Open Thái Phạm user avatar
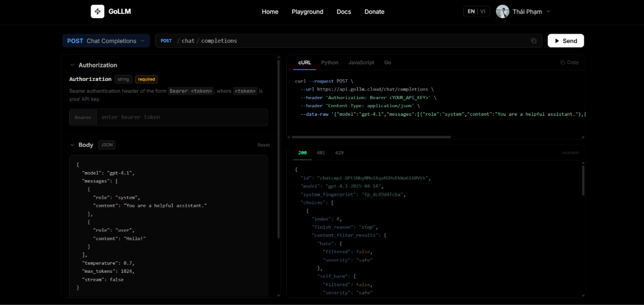Image resolution: width=644 pixels, height=305 pixels. pyautogui.click(x=502, y=11)
